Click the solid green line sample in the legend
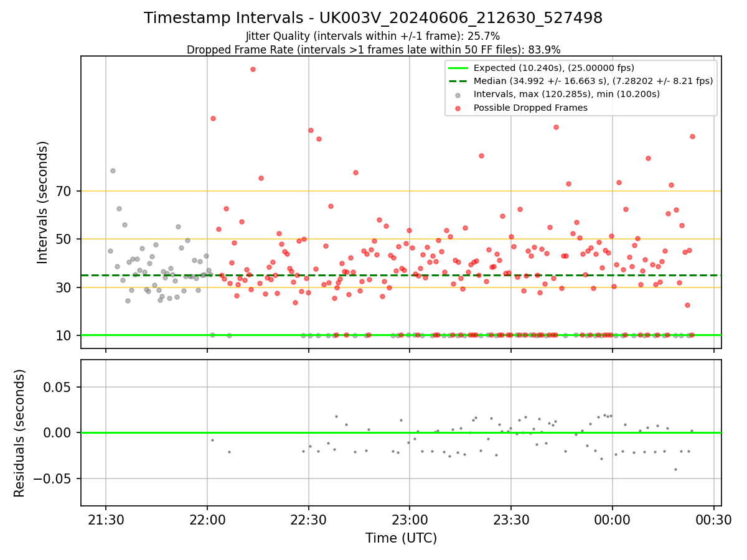The width and height of the screenshot is (747, 560). [x=458, y=68]
